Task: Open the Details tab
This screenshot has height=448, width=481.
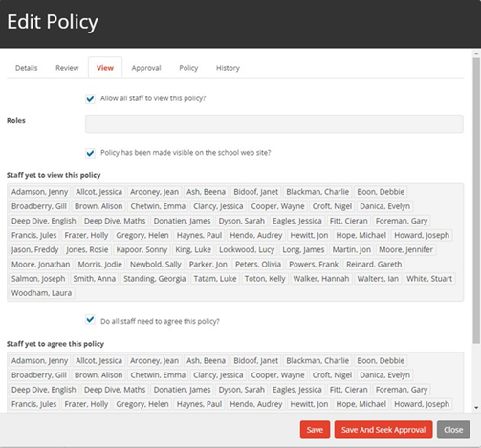Action: click(x=27, y=68)
